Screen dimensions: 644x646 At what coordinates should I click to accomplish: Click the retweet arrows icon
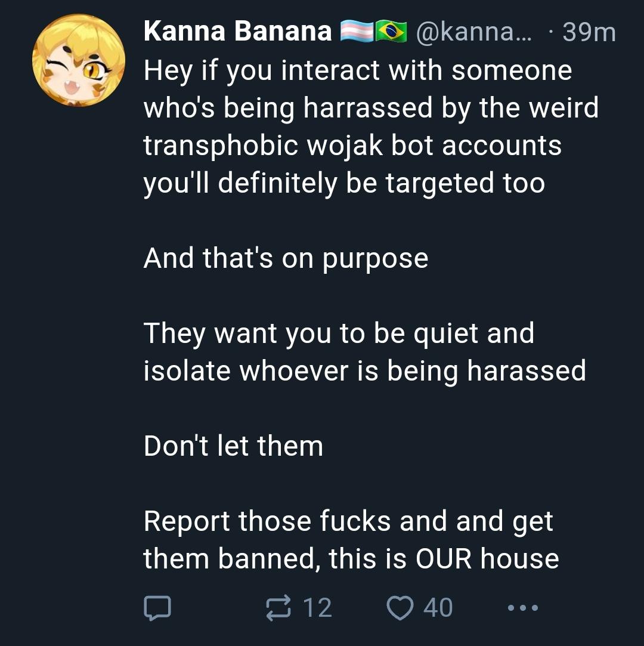279,608
